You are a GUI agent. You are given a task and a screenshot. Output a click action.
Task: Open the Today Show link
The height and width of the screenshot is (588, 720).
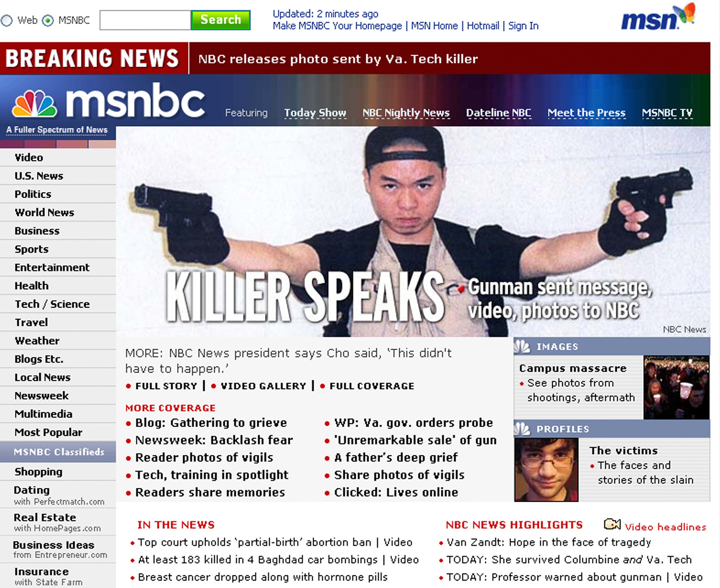click(315, 113)
